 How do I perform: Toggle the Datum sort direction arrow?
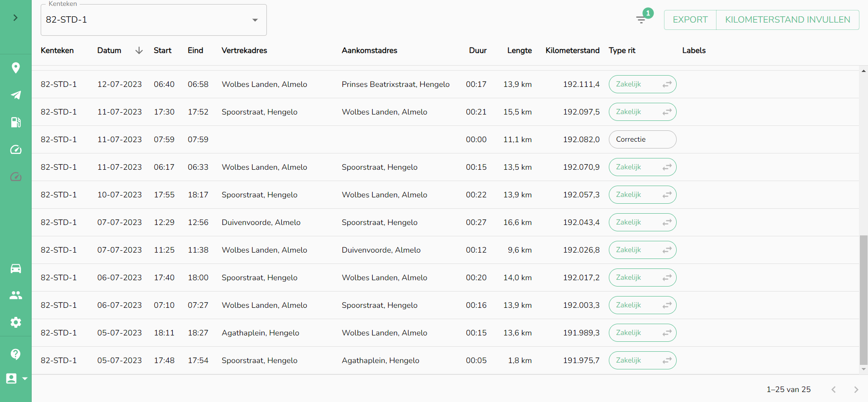point(139,50)
